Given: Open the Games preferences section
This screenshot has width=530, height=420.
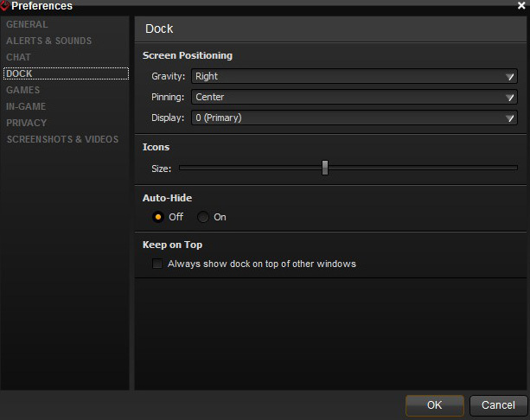Looking at the screenshot, I should (x=22, y=90).
